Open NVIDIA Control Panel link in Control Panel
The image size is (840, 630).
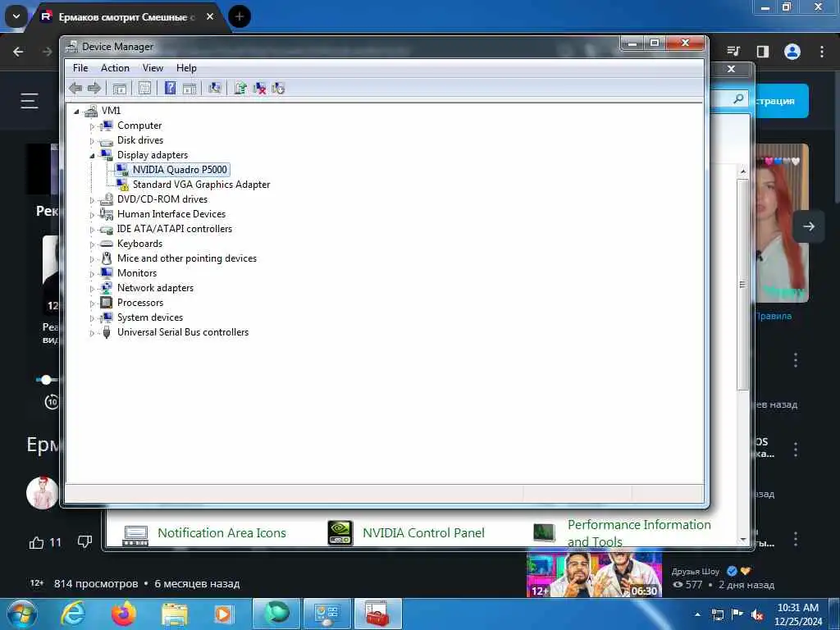(423, 533)
